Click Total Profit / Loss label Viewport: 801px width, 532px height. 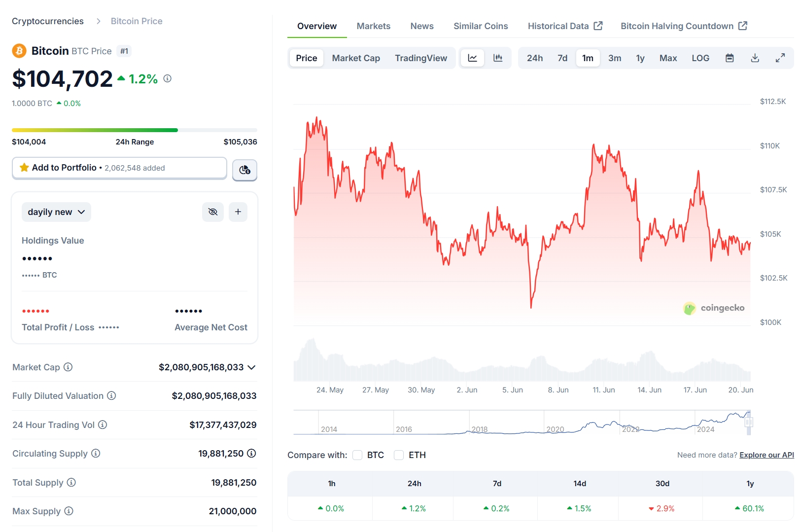click(58, 327)
